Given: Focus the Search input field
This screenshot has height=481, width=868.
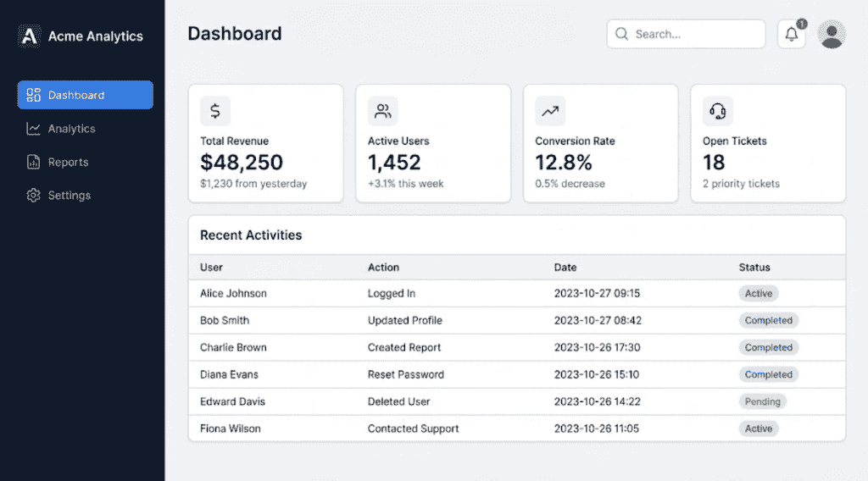Looking at the screenshot, I should 686,34.
